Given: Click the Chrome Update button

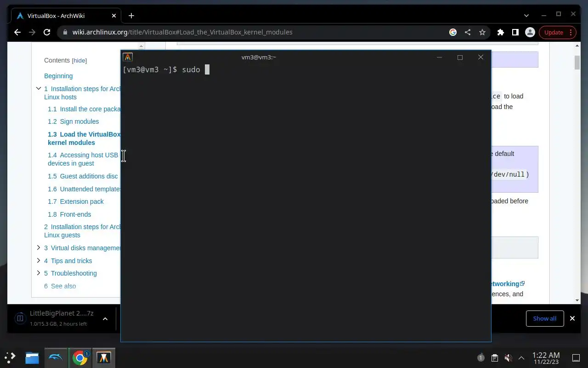Looking at the screenshot, I should [x=557, y=32].
